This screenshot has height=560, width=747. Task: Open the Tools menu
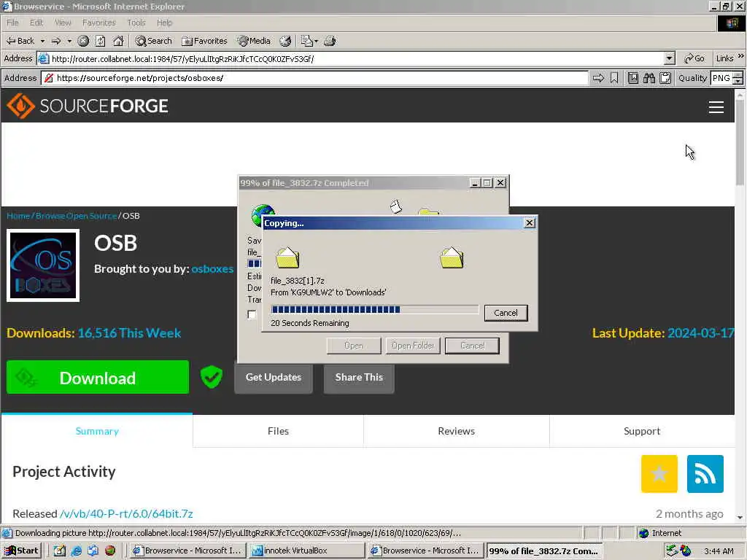click(136, 23)
